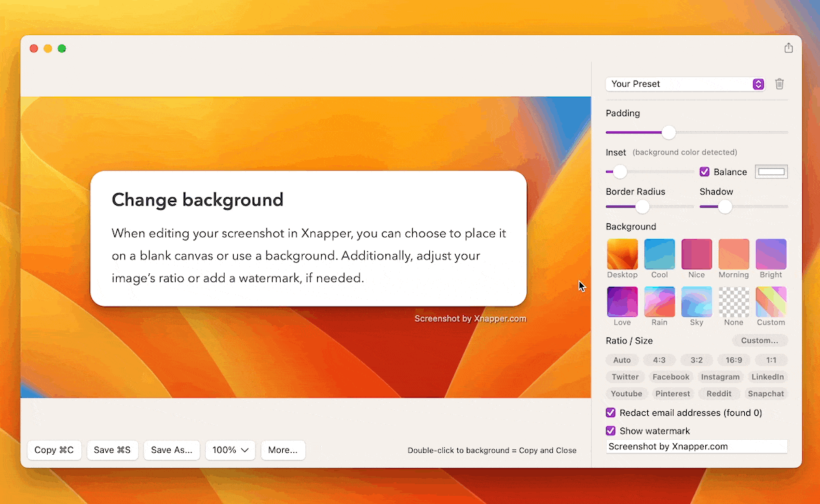Click the Padding slider handle
Viewport: 820px width, 504px height.
click(x=668, y=132)
